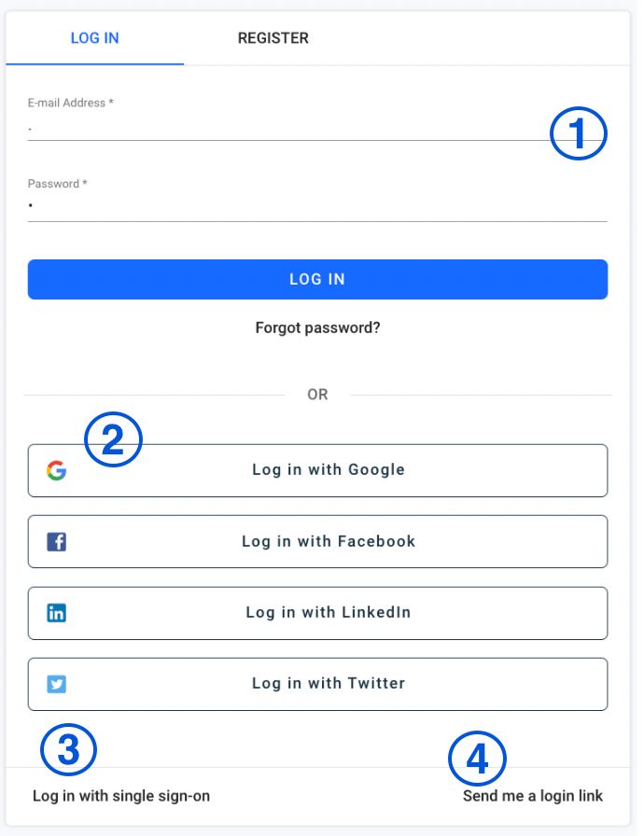
Task: Click the circled number 3 annotation
Action: coord(69,749)
